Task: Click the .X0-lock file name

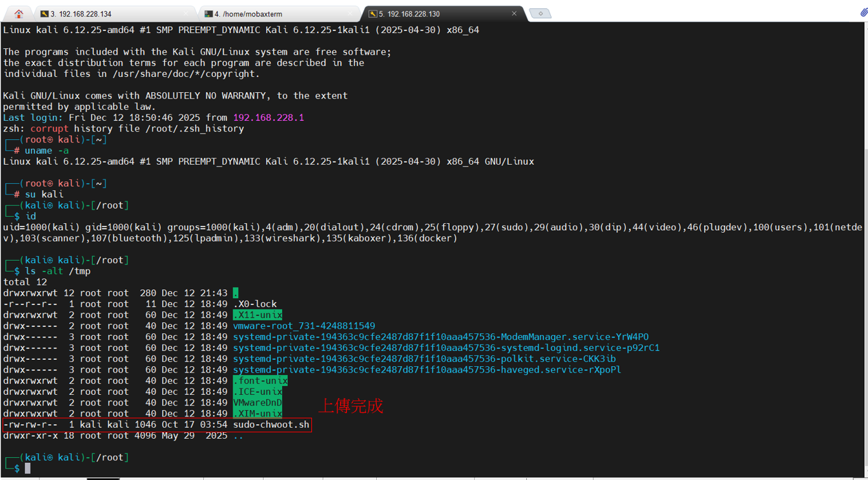Action: tap(255, 304)
